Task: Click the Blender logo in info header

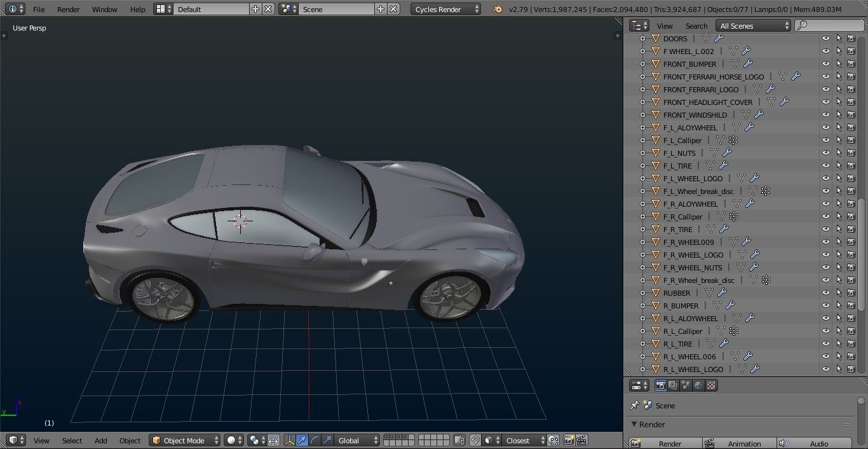Action: click(x=498, y=9)
